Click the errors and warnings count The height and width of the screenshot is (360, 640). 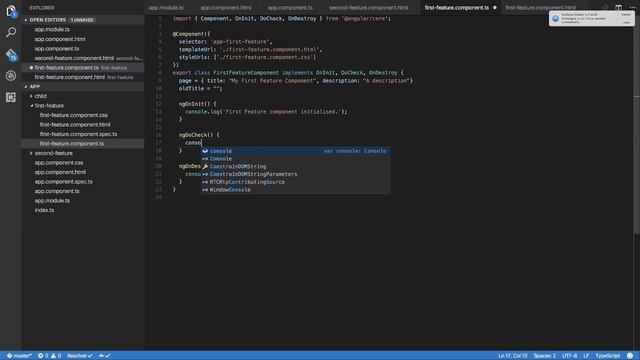click(49, 356)
